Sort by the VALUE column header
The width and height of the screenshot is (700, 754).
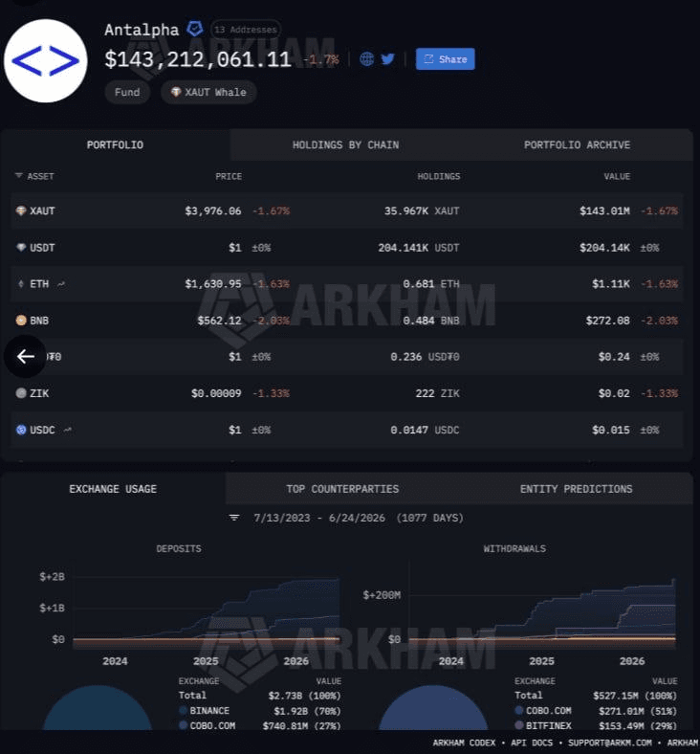(617, 176)
